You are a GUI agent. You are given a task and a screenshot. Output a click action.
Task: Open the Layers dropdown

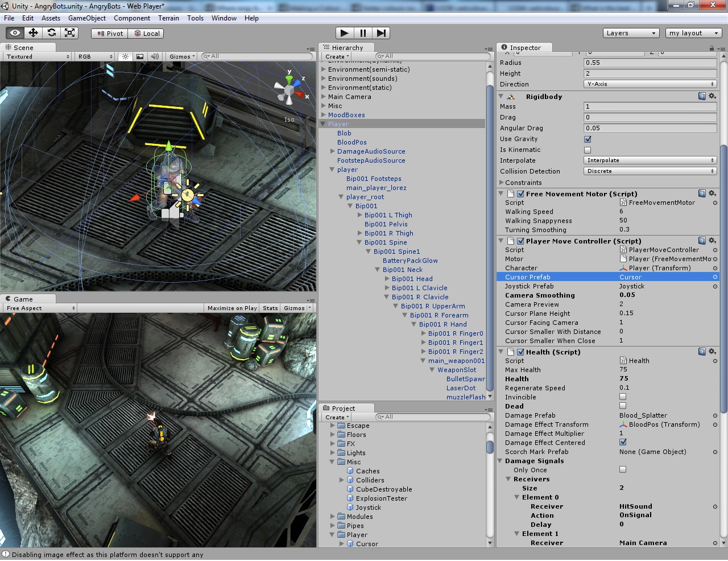coord(631,33)
